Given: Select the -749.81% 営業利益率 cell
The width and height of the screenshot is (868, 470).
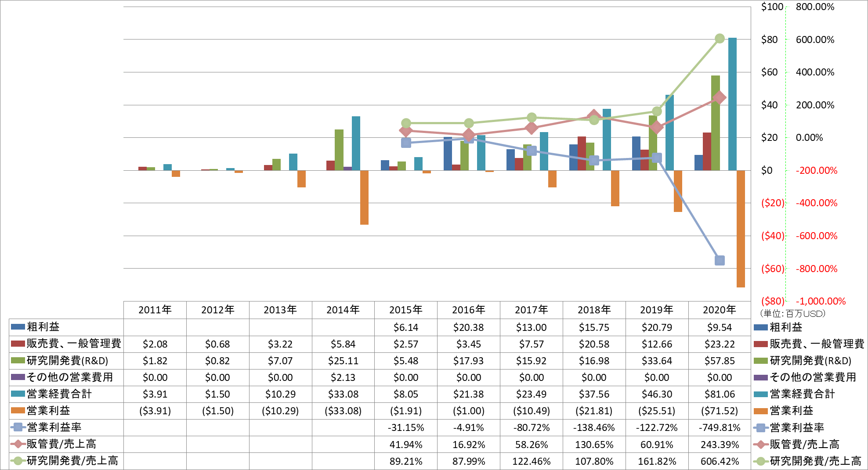Looking at the screenshot, I should pos(720,427).
